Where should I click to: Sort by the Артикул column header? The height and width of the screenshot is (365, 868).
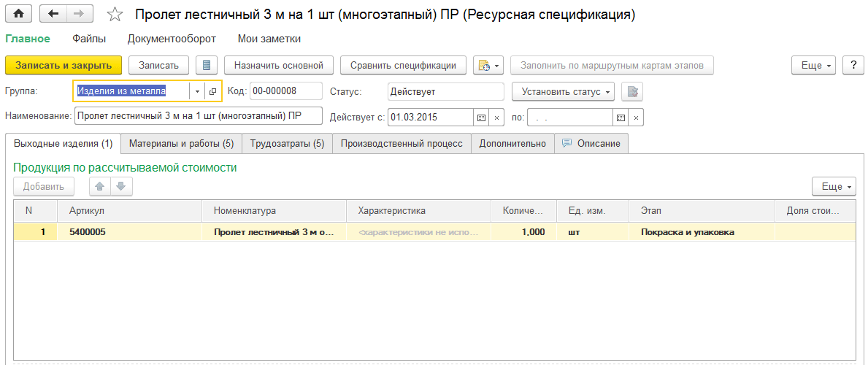coord(129,210)
